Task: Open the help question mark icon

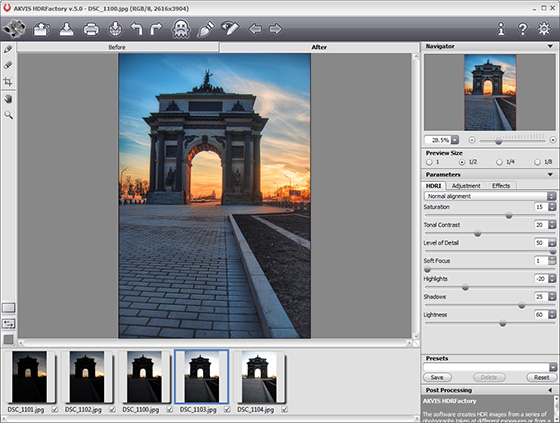Action: pos(522,29)
